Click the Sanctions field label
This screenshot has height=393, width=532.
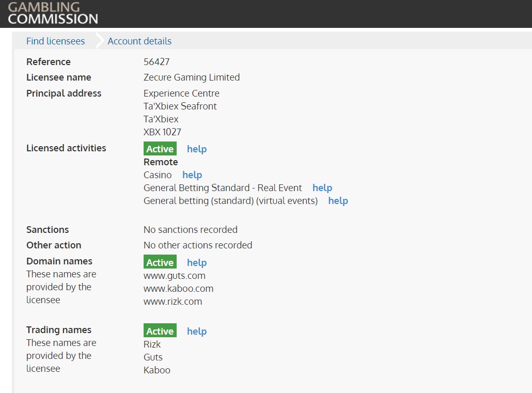[x=48, y=230]
